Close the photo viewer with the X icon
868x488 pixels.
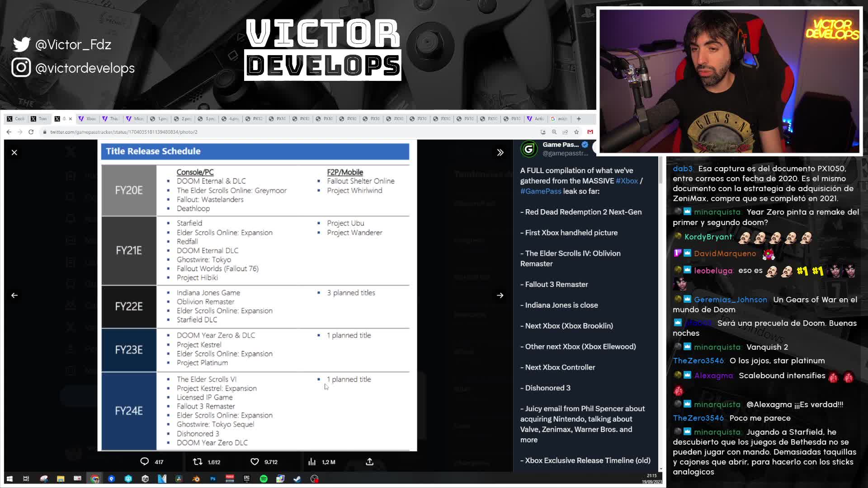click(x=14, y=152)
